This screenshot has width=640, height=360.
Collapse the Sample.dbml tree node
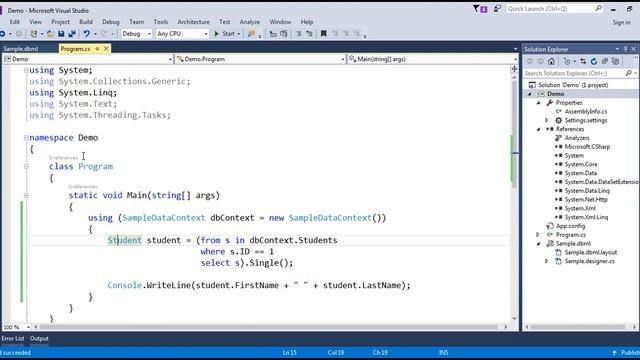click(538, 244)
